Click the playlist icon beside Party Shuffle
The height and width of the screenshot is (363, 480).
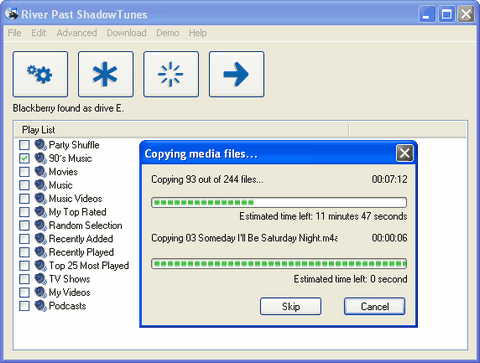click(41, 145)
